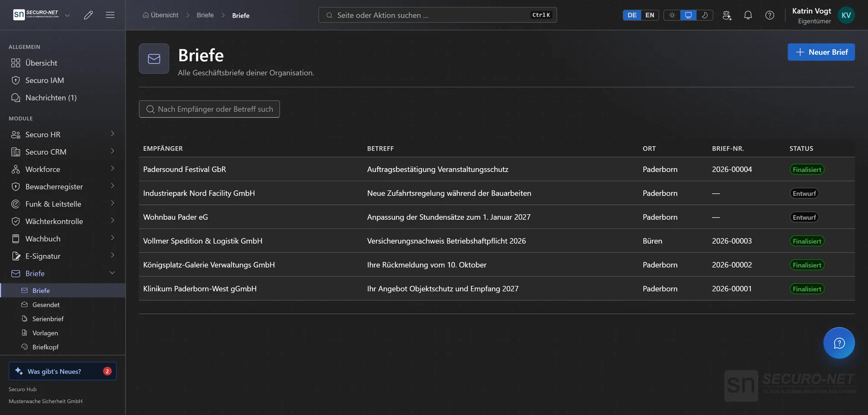Image resolution: width=868 pixels, height=415 pixels.
Task: Open the floating help chat bubble
Action: coord(839,343)
